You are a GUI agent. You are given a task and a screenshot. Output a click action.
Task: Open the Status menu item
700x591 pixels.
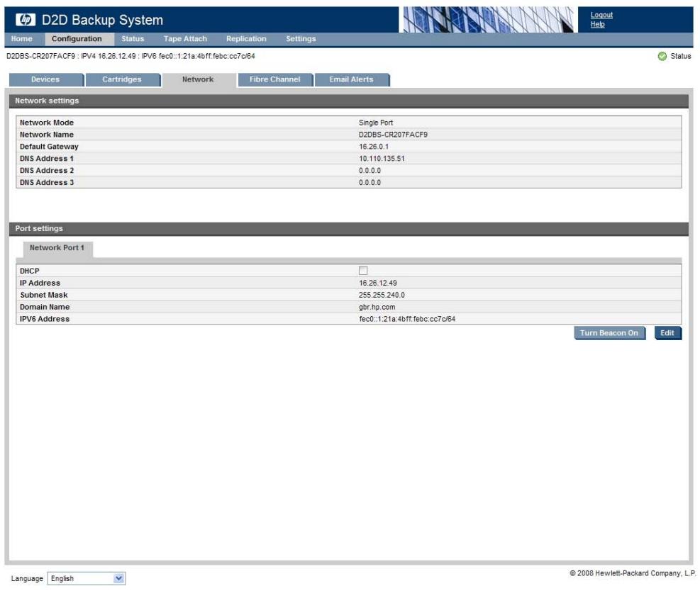tap(133, 39)
